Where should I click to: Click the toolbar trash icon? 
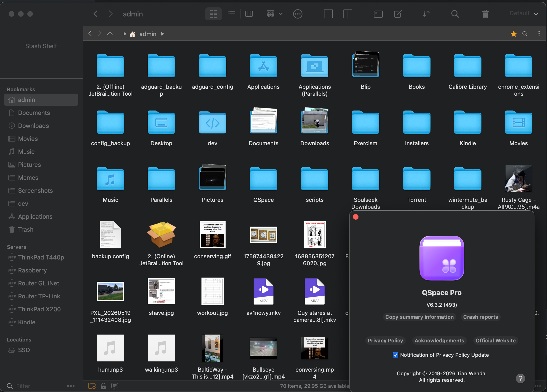tap(485, 14)
